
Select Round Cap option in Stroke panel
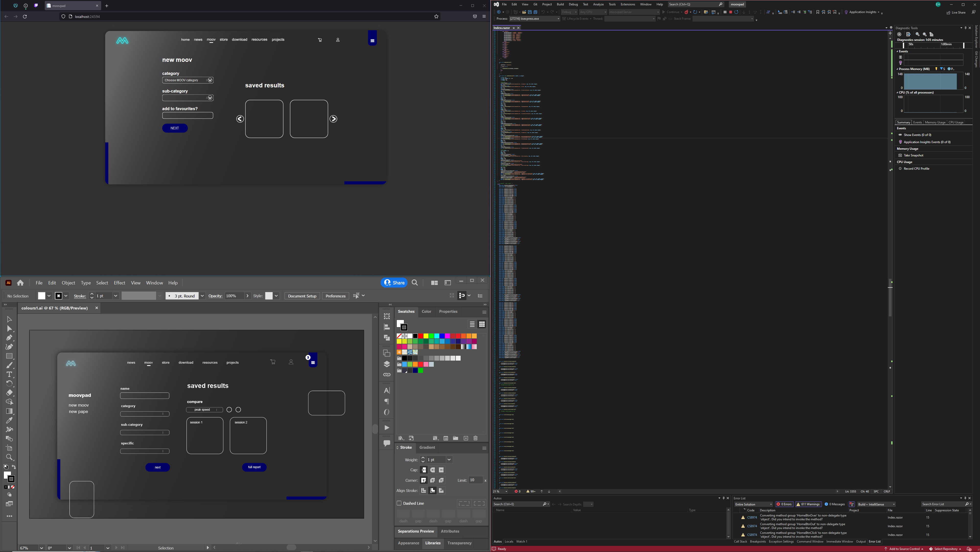click(433, 470)
